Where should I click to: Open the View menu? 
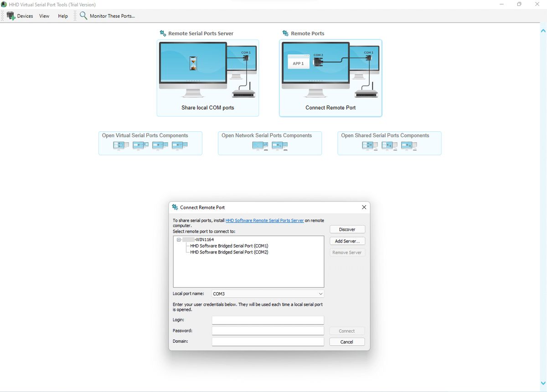44,15
